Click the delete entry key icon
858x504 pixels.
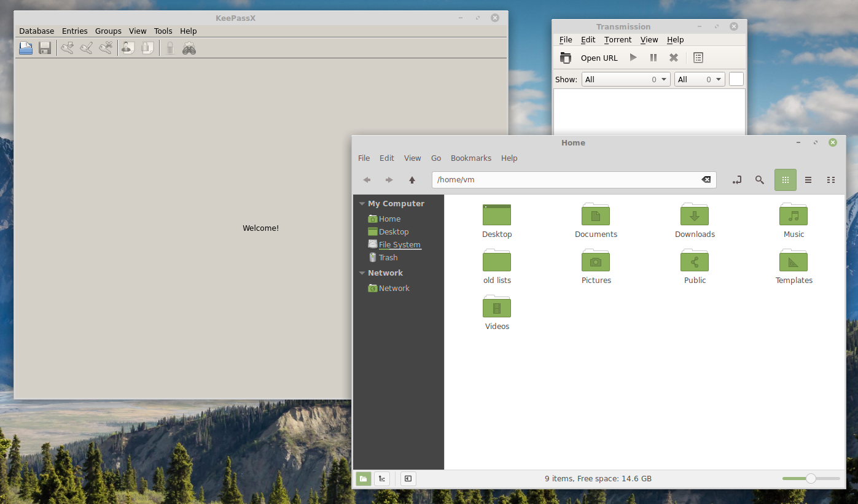tap(106, 48)
